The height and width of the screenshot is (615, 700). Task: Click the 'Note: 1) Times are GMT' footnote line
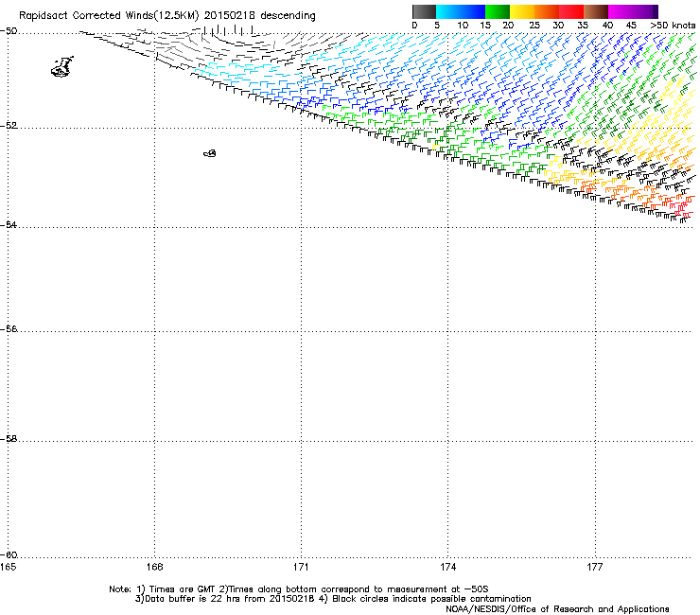pos(299,589)
